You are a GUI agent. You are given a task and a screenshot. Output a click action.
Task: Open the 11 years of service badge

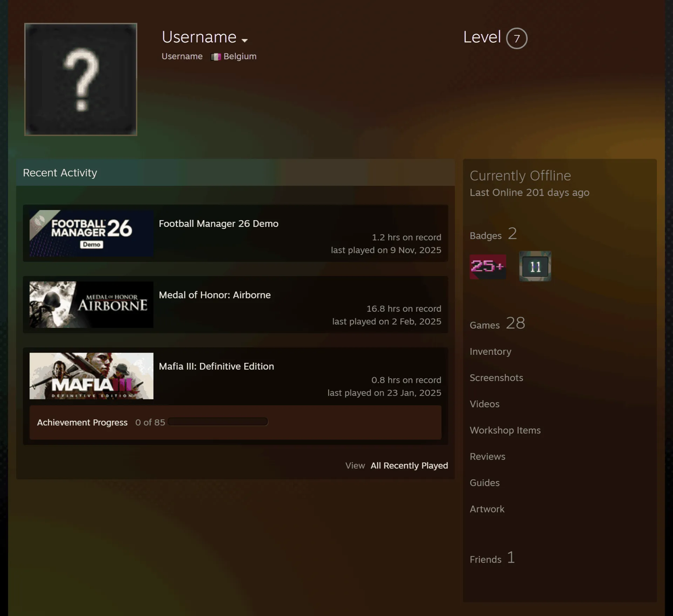tap(535, 266)
